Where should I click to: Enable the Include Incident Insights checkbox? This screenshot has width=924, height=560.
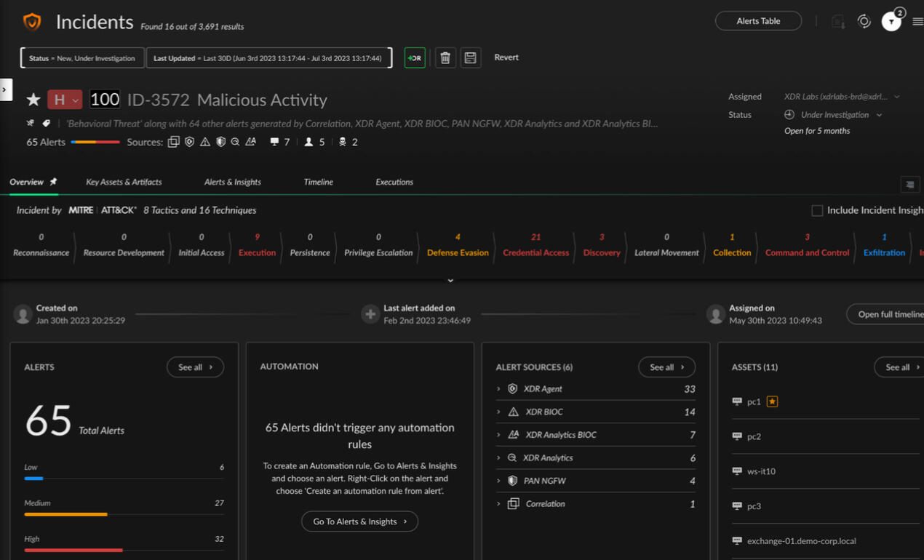(817, 210)
